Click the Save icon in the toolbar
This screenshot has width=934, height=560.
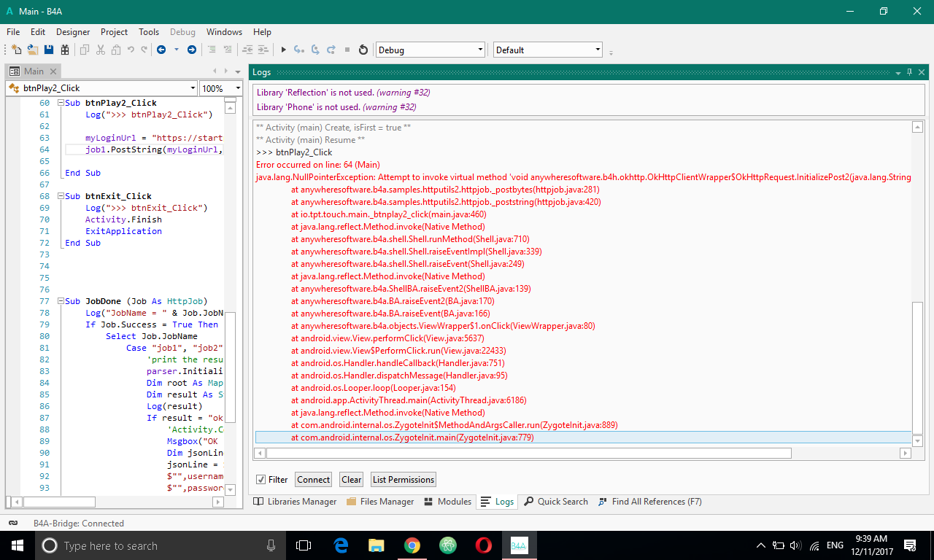click(x=49, y=50)
